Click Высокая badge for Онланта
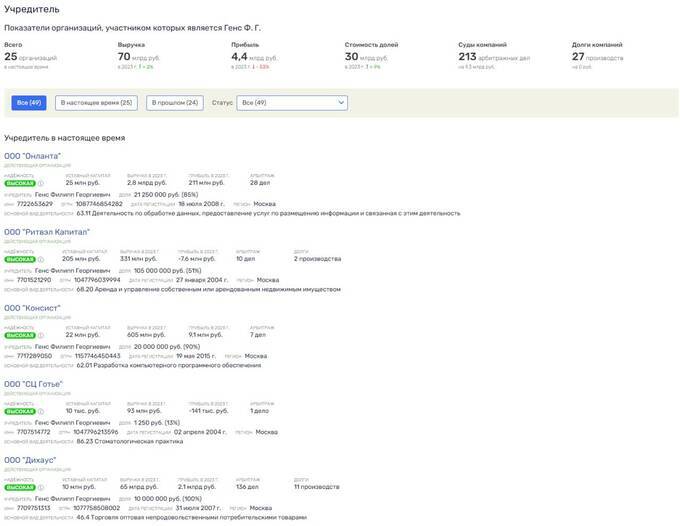Viewport: 680px width, 526px height. point(20,183)
